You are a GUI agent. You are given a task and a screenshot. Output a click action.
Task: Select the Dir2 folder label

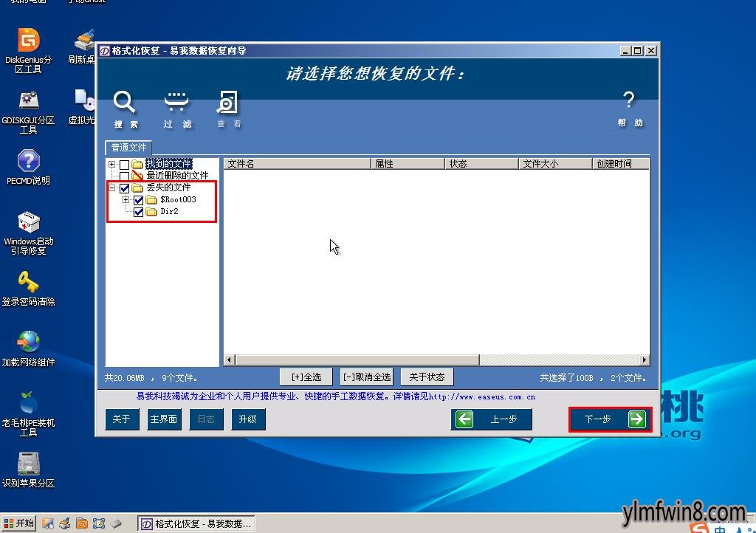pyautogui.click(x=169, y=211)
